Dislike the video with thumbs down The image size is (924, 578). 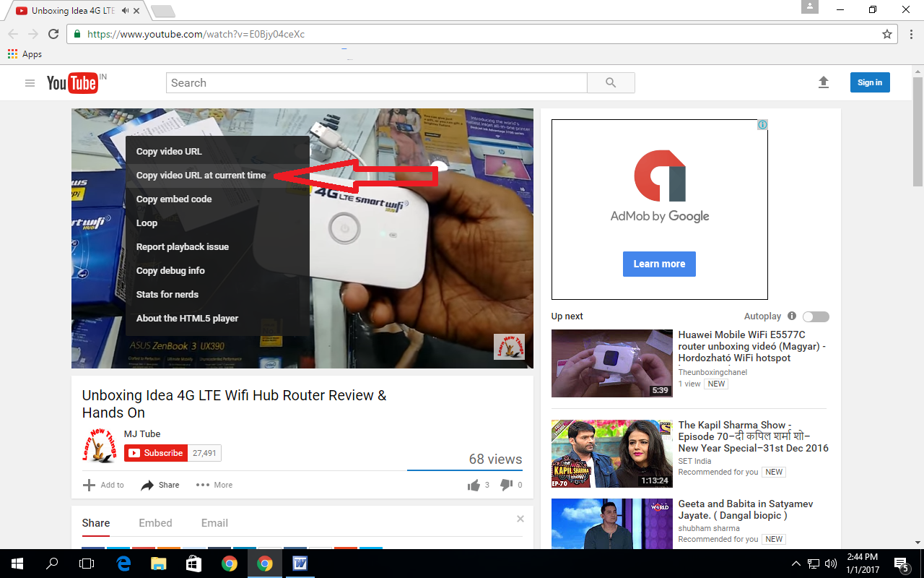507,484
